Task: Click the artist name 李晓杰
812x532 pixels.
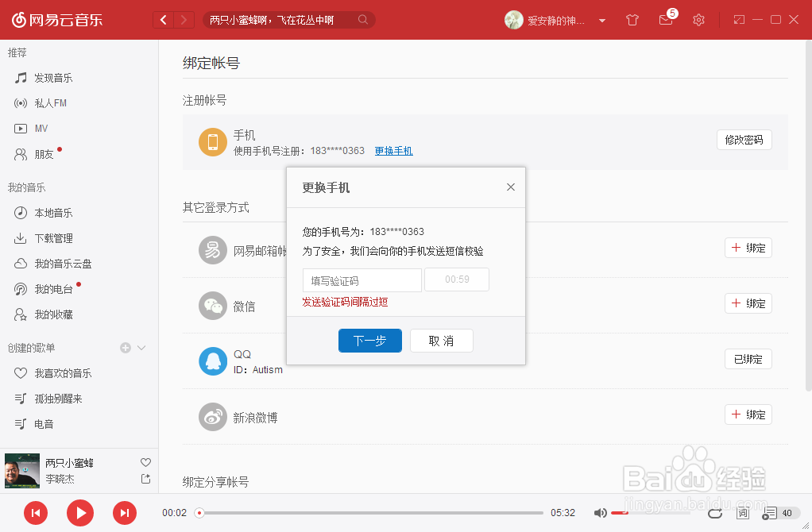Action: click(x=60, y=479)
